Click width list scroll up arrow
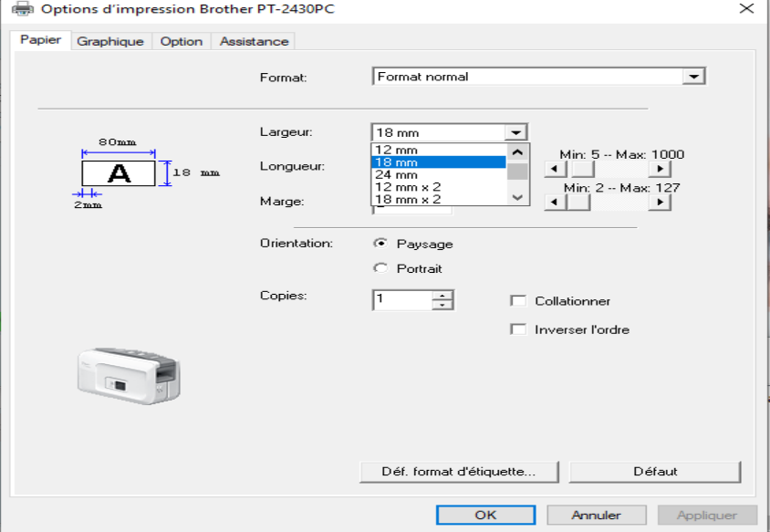770x532 pixels. click(x=517, y=152)
